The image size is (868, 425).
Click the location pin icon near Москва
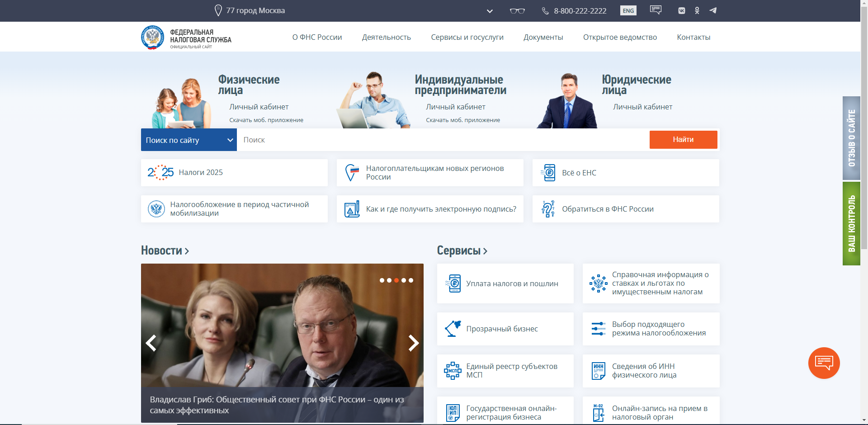click(218, 10)
